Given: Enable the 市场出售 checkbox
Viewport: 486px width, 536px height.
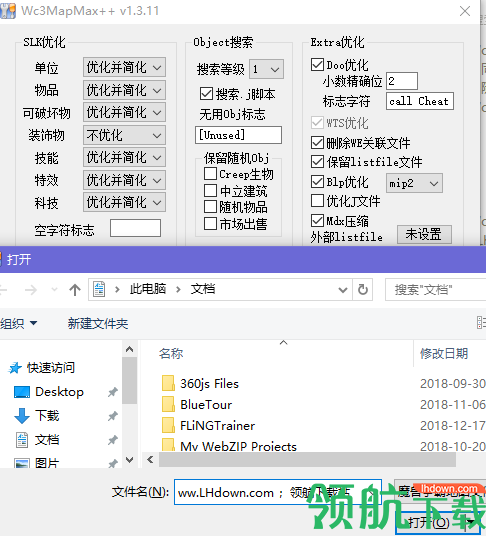Looking at the screenshot, I should pyautogui.click(x=210, y=223).
